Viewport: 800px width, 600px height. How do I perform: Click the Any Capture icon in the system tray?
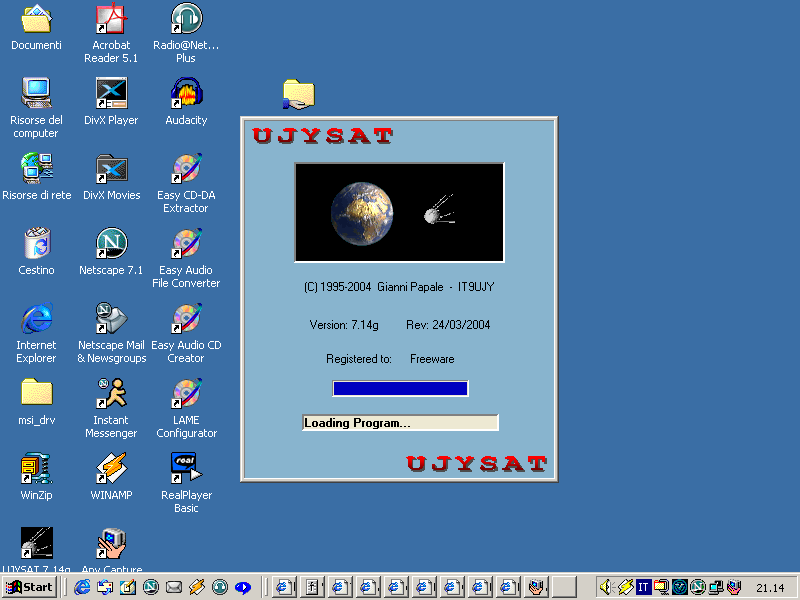point(734,587)
